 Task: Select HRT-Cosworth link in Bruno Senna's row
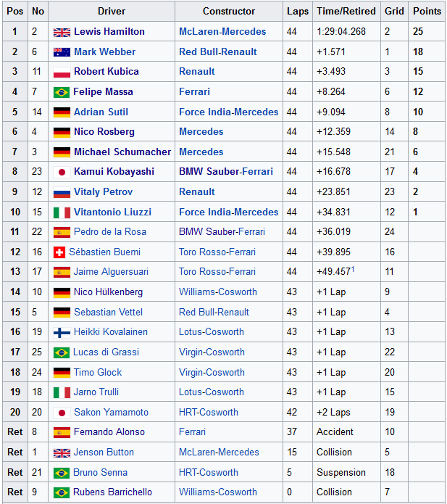click(x=208, y=472)
